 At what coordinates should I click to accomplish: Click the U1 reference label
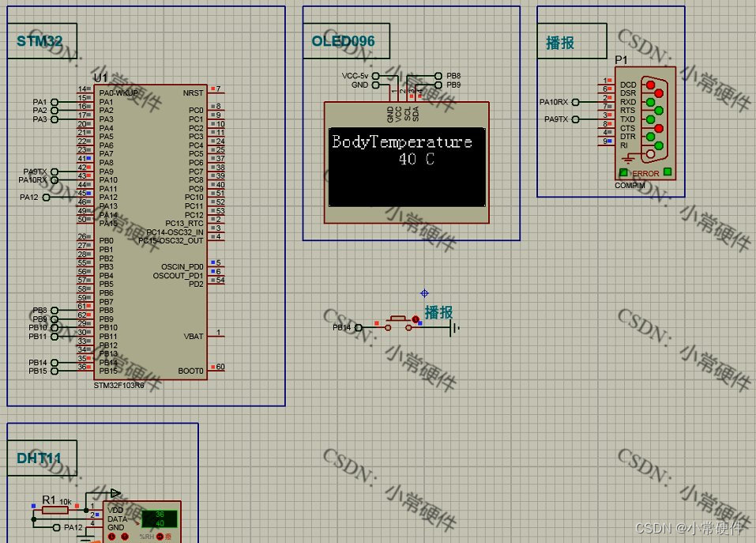coord(100,78)
